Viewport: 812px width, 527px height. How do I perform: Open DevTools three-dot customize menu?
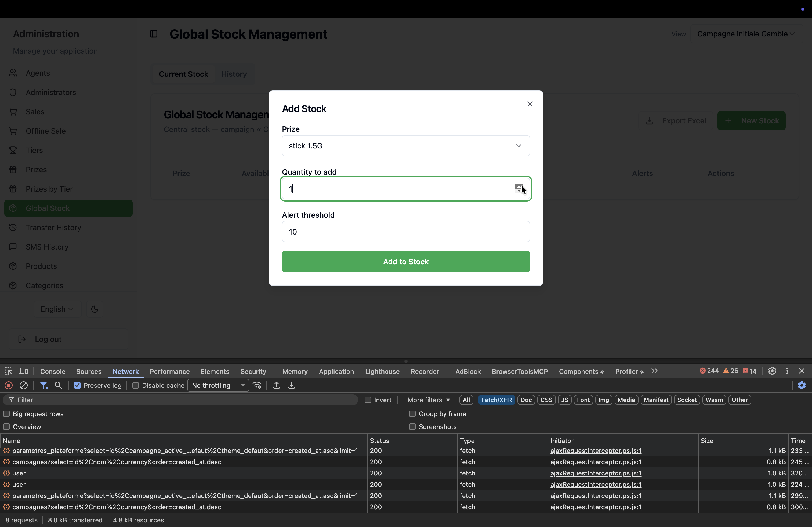coord(787,371)
